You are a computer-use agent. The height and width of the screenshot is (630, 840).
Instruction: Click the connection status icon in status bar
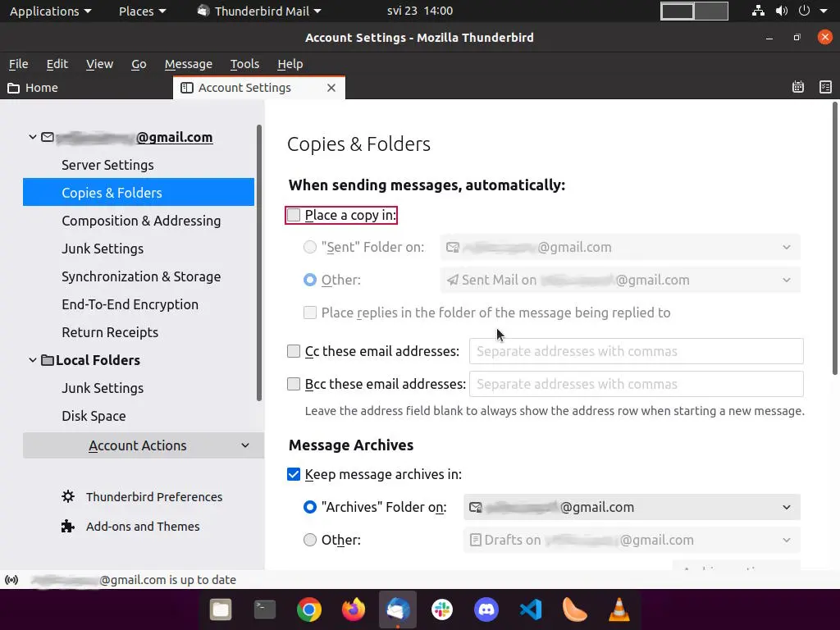click(x=11, y=580)
